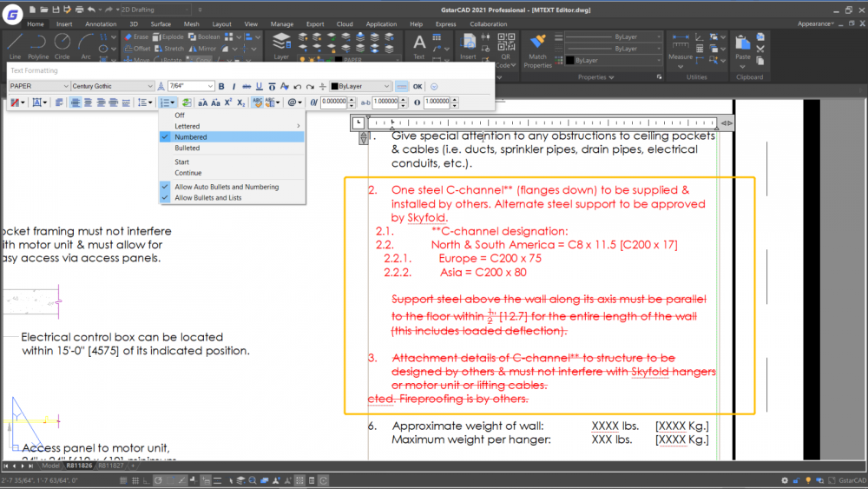Click the Superscript icon

click(x=228, y=102)
